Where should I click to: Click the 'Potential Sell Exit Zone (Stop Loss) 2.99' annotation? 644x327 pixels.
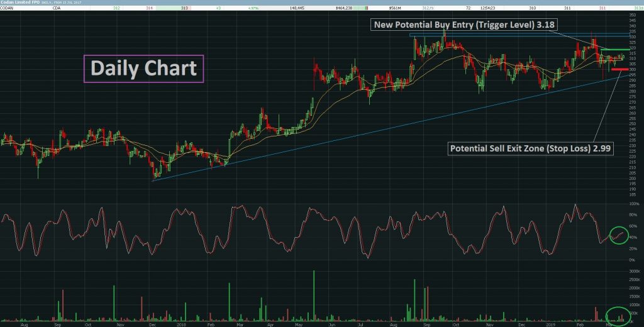point(531,148)
